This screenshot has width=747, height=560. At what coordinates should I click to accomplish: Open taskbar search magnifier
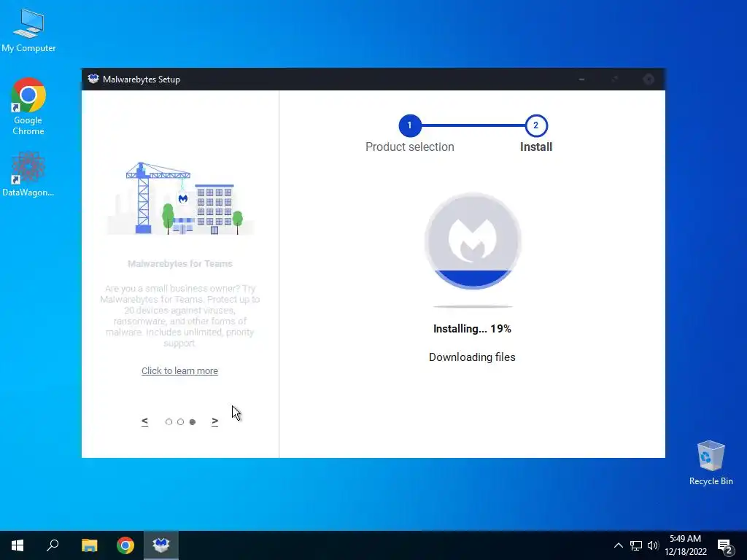53,545
